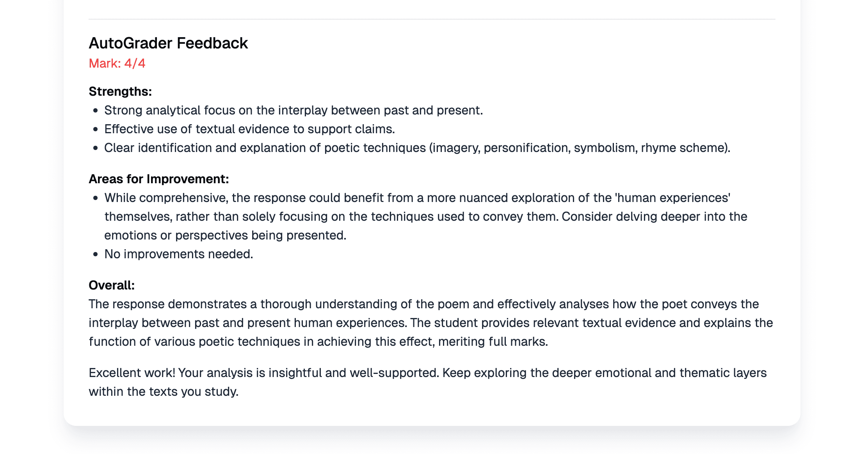
Task: Click the 'Excellent work!' closing paragraph
Action: pos(428,382)
